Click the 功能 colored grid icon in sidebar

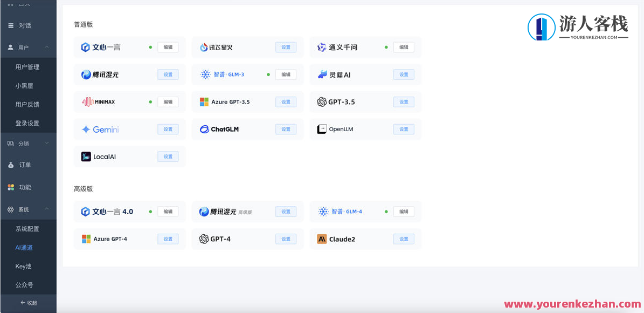pyautogui.click(x=12, y=187)
